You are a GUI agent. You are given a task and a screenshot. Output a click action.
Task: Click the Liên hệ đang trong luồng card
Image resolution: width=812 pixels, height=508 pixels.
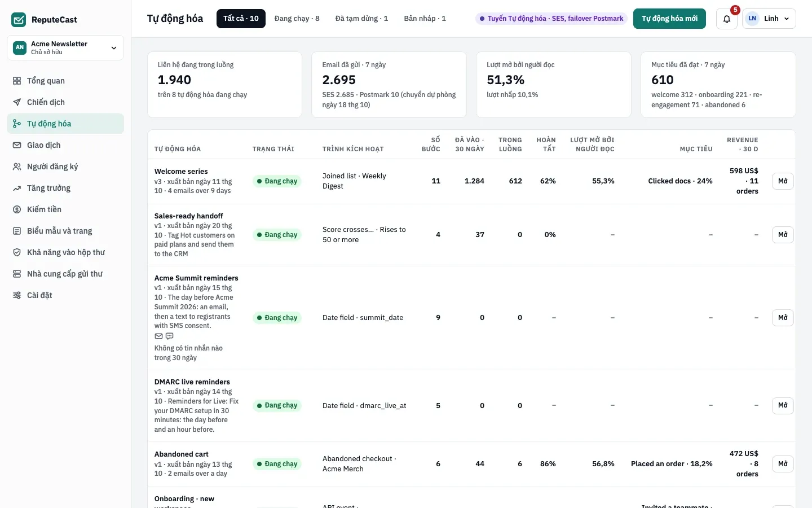coord(224,85)
